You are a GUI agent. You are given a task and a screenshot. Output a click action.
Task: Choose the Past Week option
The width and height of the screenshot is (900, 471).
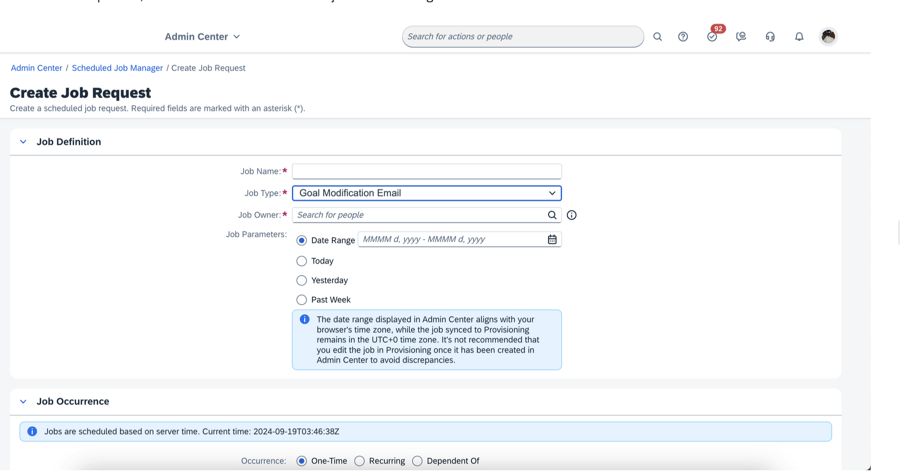pyautogui.click(x=302, y=300)
